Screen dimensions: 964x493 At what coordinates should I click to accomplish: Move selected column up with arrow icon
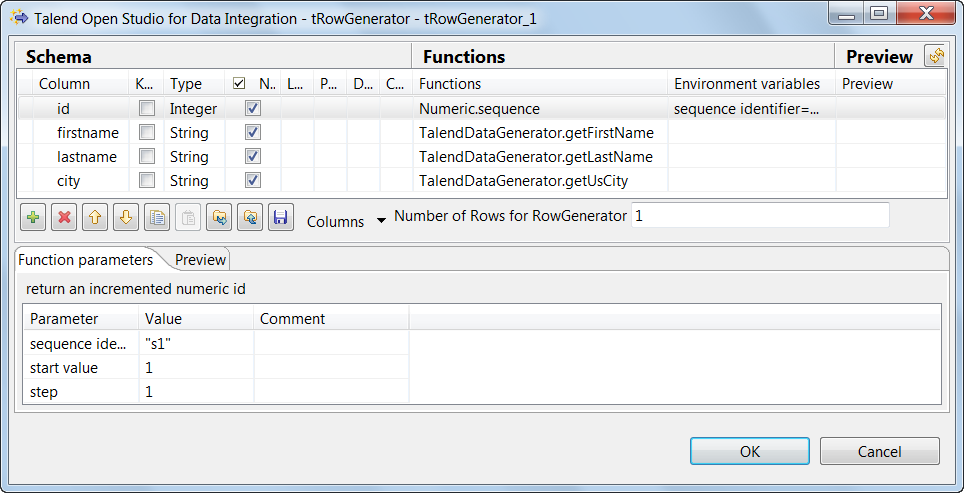tap(95, 217)
